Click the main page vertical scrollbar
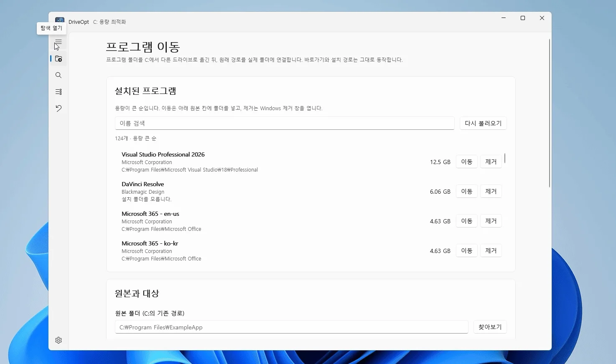 point(549,113)
